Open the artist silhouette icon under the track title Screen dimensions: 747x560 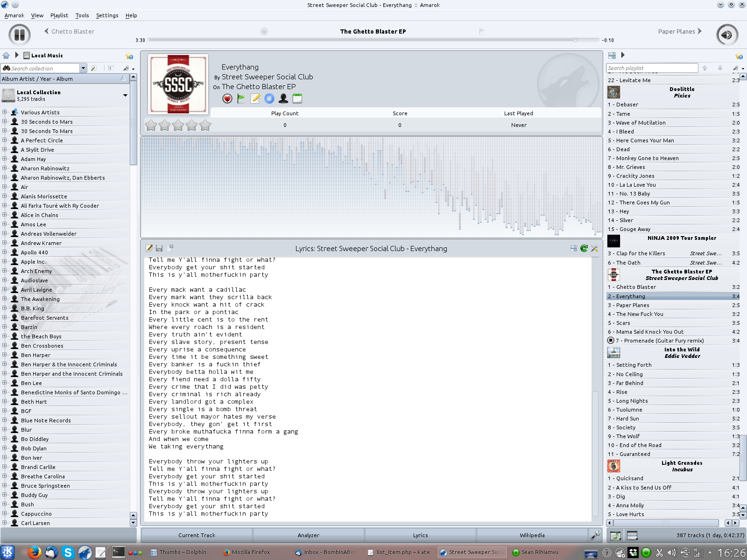[283, 98]
